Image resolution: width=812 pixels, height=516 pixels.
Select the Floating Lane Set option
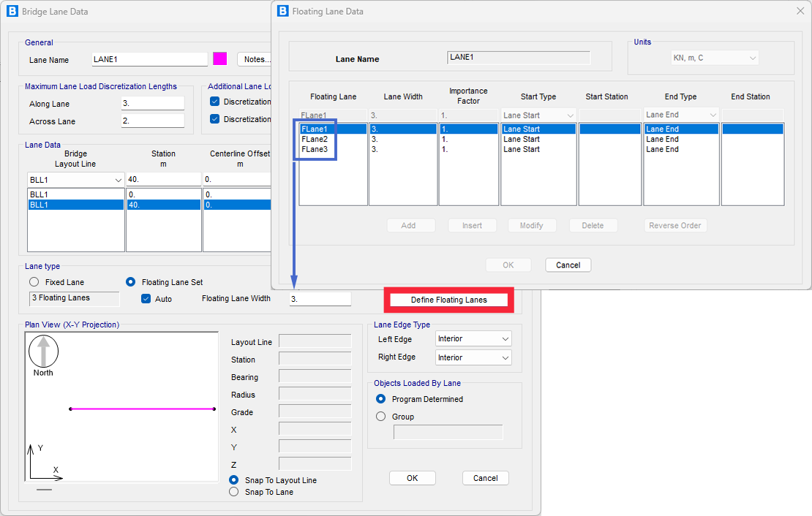tap(131, 282)
